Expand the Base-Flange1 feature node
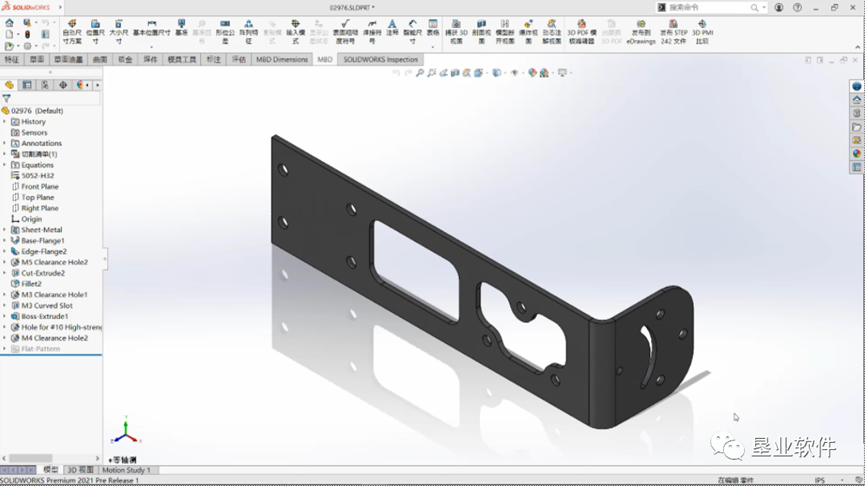Viewport: 865px width, 486px height. [x=5, y=241]
